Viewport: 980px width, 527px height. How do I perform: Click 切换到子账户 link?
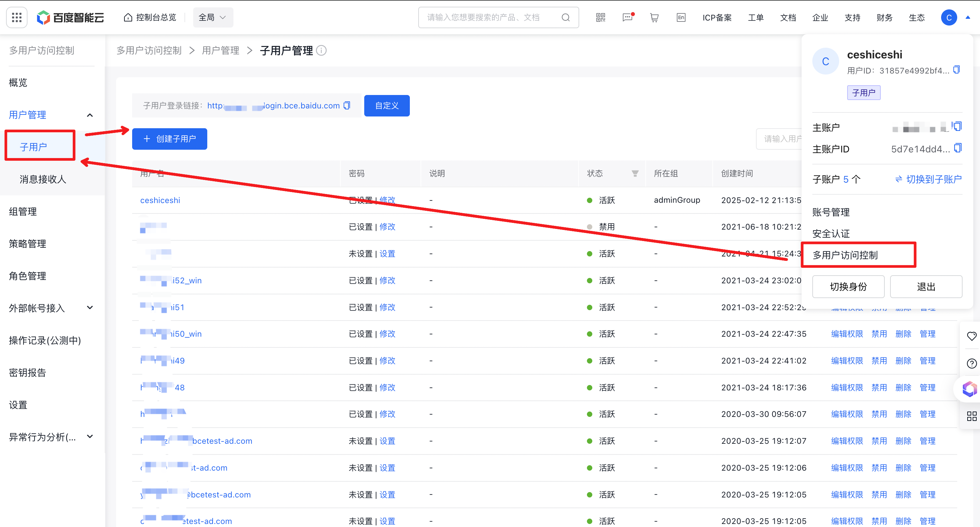[x=928, y=179]
